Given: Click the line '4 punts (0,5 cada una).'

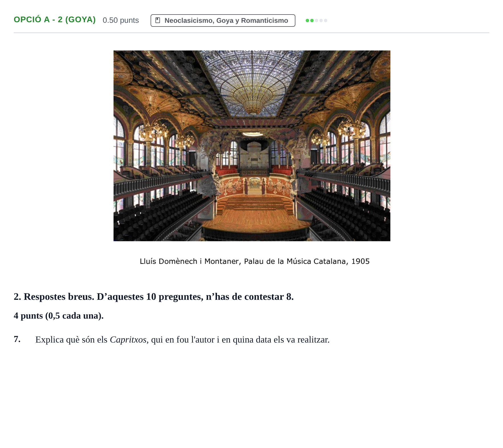Looking at the screenshot, I should tap(58, 316).
